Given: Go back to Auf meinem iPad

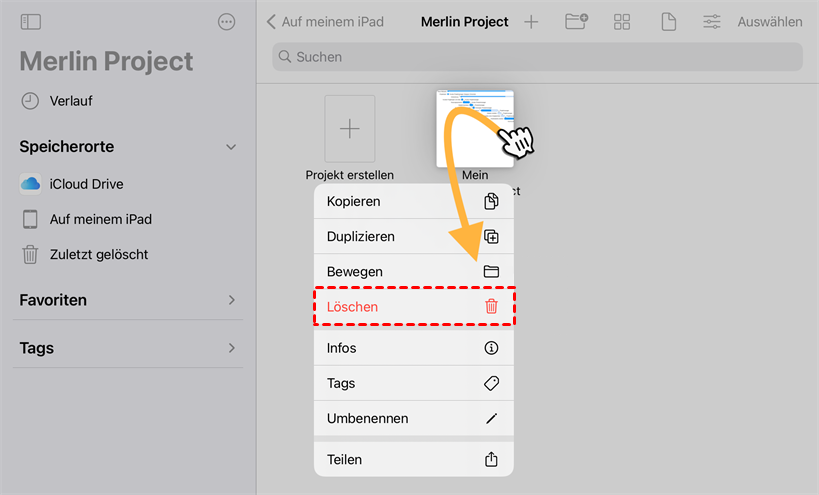Looking at the screenshot, I should (x=326, y=22).
